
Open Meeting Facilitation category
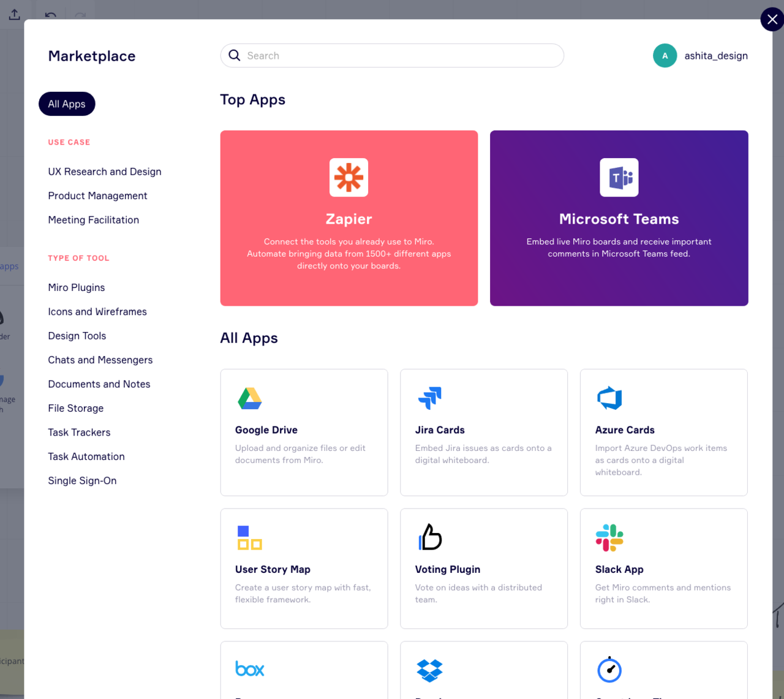(x=93, y=220)
